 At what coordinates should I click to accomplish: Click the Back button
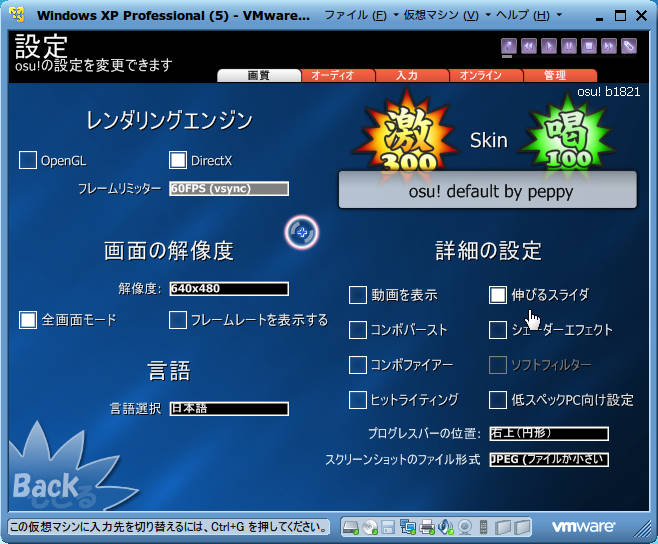(x=46, y=487)
